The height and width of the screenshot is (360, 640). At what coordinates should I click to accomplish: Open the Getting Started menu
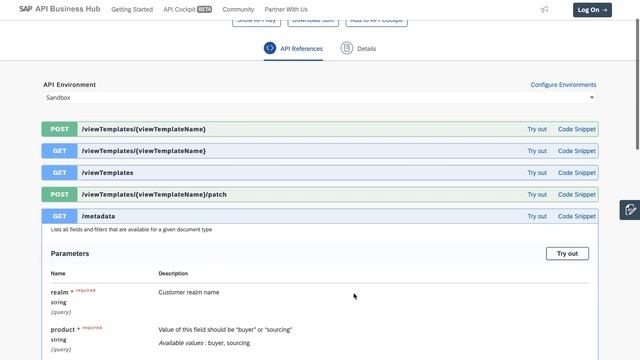[132, 9]
